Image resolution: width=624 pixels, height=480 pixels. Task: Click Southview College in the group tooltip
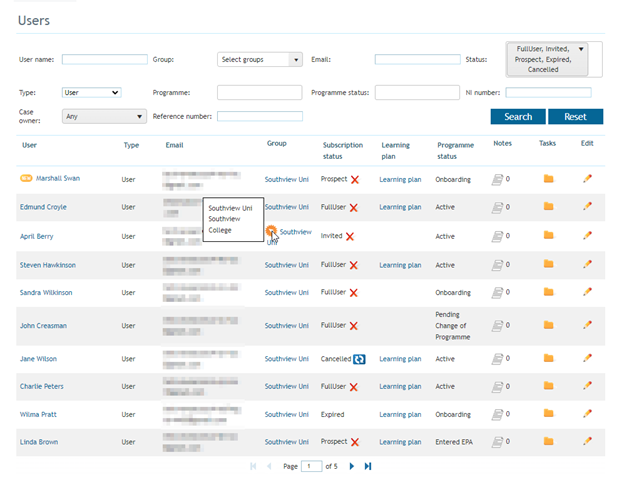coord(224,224)
